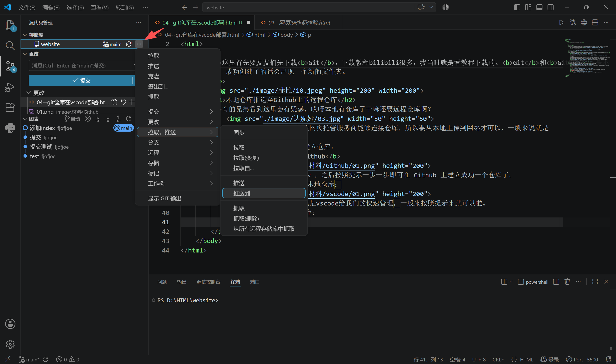Click sync changes icon beside main* in repository row
Image resolution: width=616 pixels, height=364 pixels.
129,44
